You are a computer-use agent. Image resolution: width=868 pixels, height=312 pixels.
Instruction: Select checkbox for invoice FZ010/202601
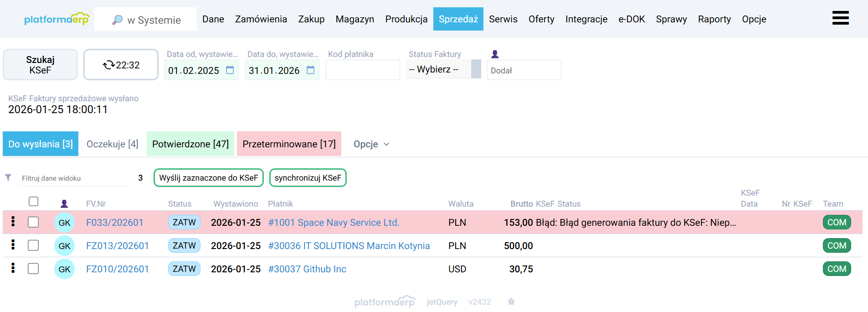point(33,269)
